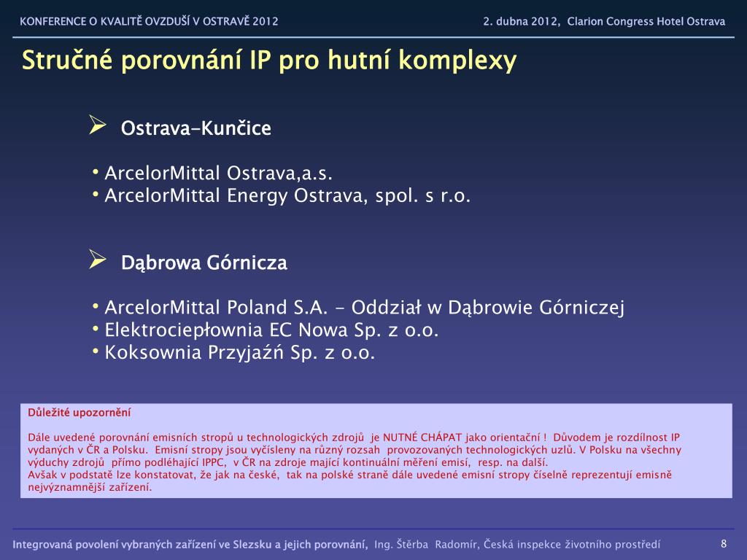Select the line 'ArcelorMittal Poland S.A. – Oddział w Dąbrowie Górniczej'
Viewport: 747px width, 560px height.
click(x=365, y=308)
